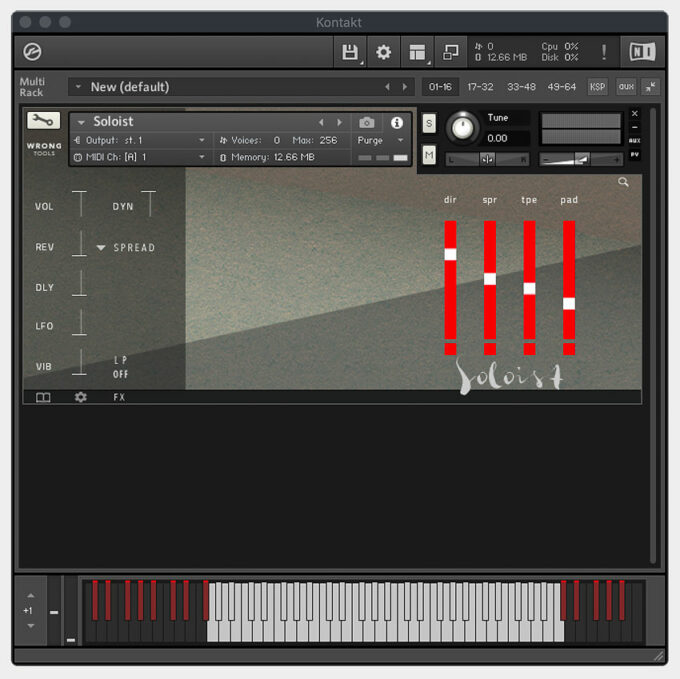680x679 pixels.
Task: Solo the Soloist instrument with S
Action: point(429,123)
